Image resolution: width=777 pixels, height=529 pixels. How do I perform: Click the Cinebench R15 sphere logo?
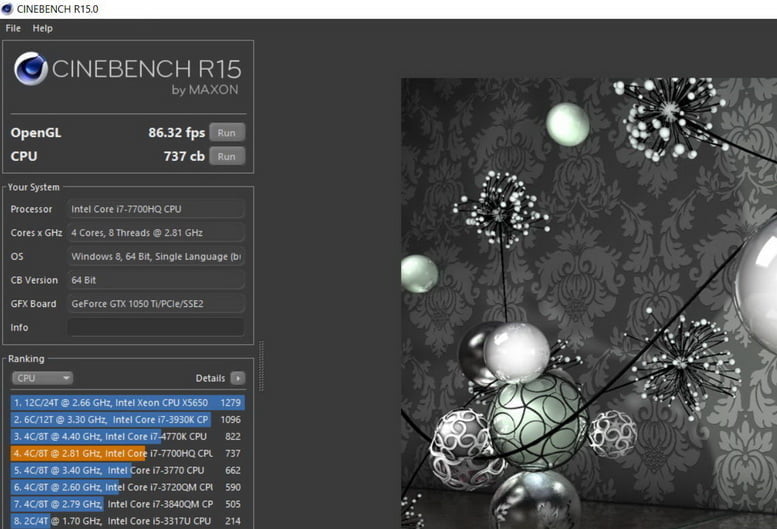coord(31,69)
